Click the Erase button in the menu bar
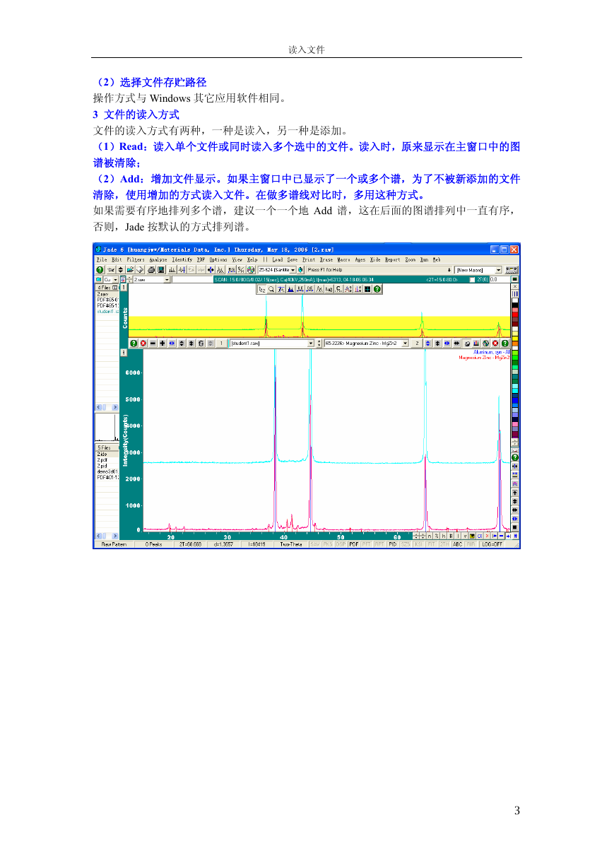 point(326,259)
